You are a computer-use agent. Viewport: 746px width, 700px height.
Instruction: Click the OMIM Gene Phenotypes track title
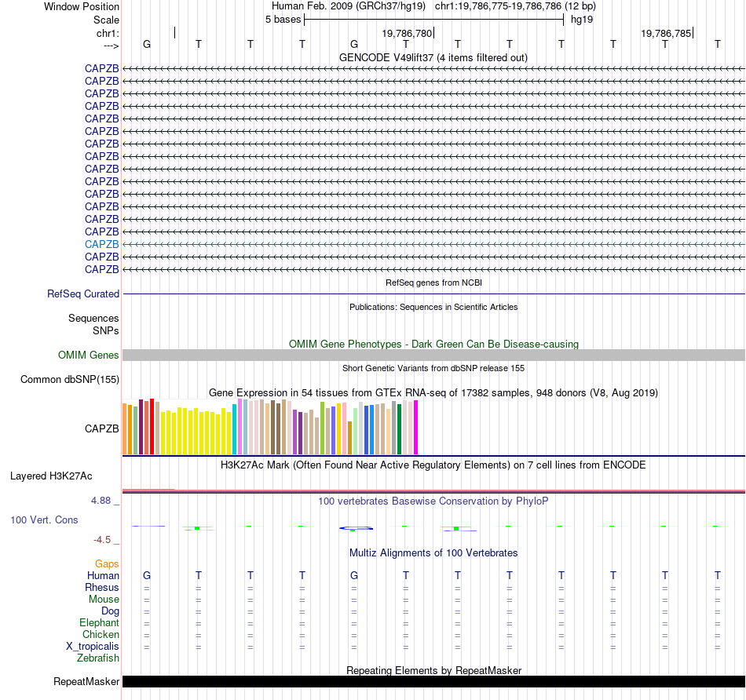(433, 344)
